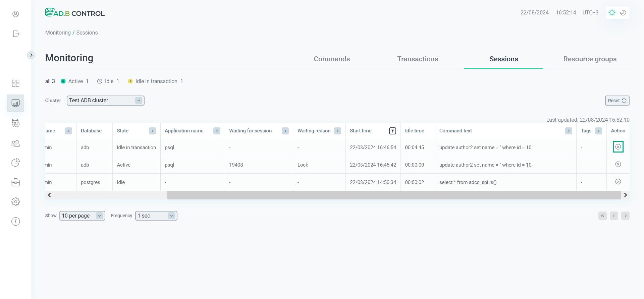Open the settings gear icon in sidebar

[x=15, y=201]
